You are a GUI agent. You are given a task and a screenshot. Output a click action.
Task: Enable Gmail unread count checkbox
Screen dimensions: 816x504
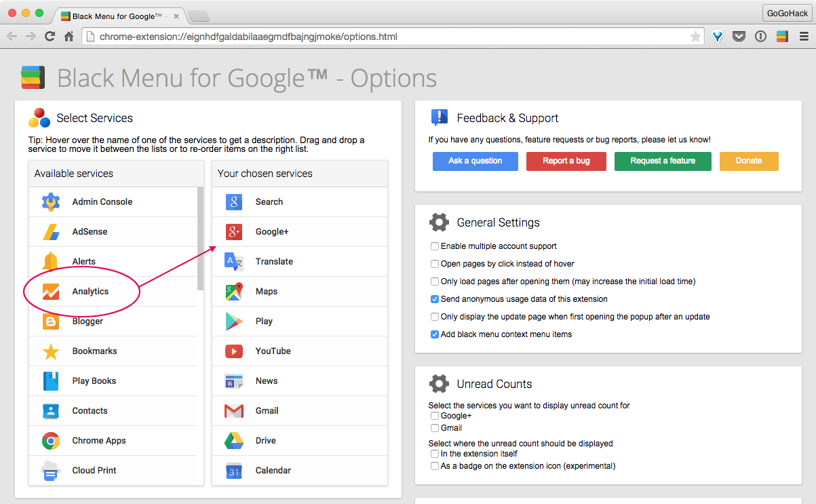tap(435, 428)
